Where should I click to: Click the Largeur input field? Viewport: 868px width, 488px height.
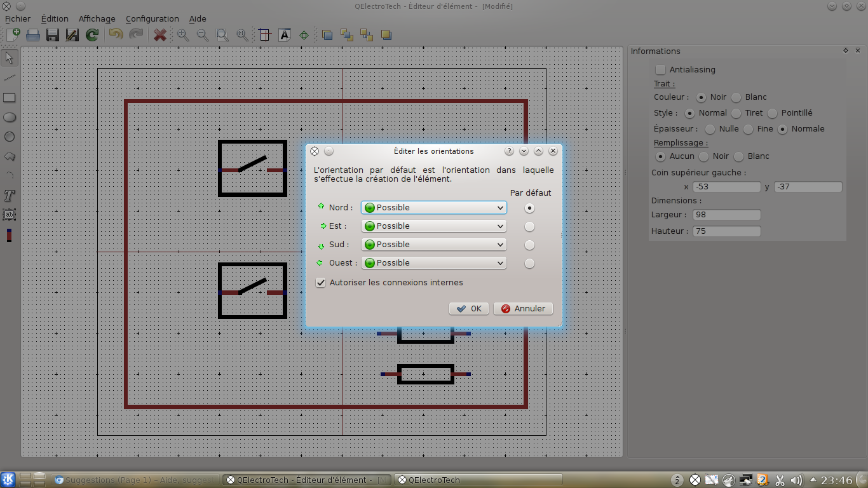[726, 215]
